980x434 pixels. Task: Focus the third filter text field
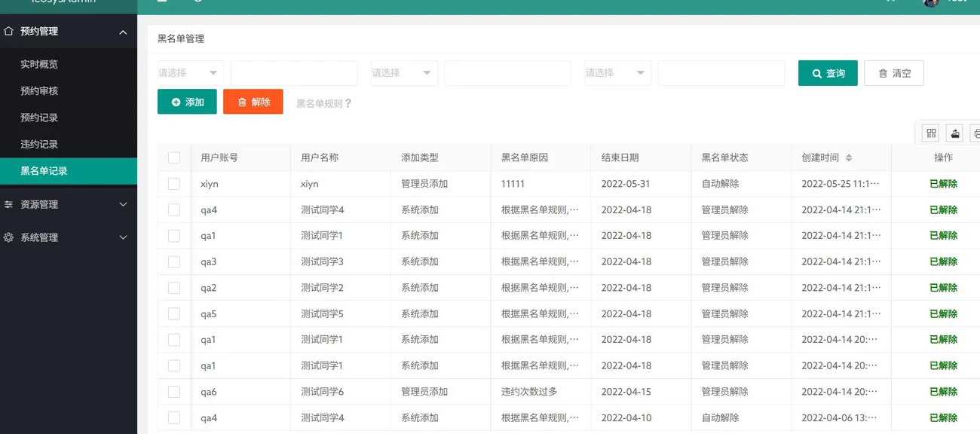(721, 73)
